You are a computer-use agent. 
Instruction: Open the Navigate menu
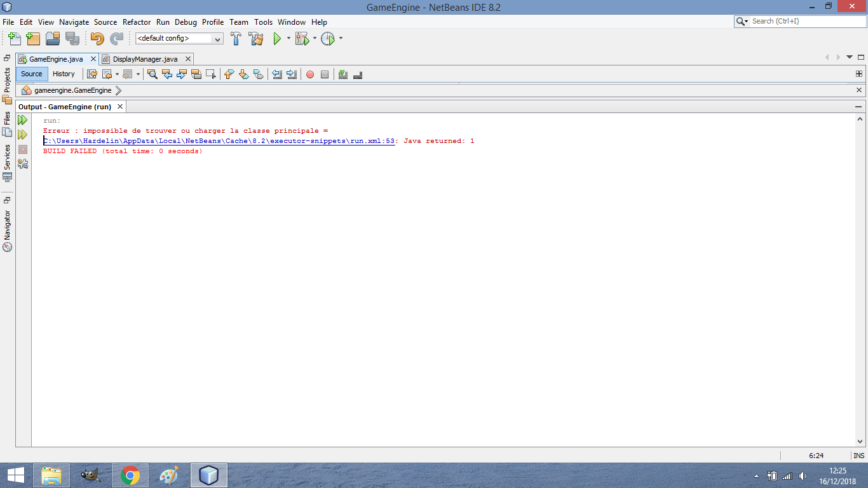(74, 22)
